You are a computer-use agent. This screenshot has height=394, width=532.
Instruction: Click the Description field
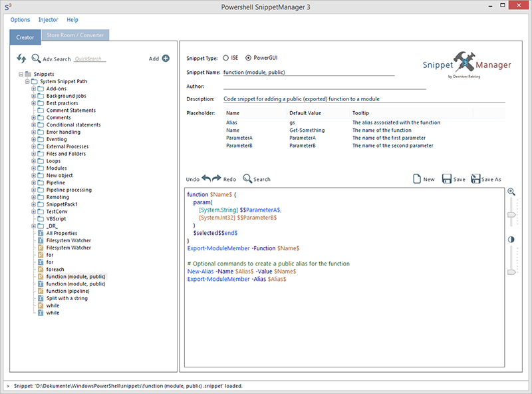[x=364, y=99]
